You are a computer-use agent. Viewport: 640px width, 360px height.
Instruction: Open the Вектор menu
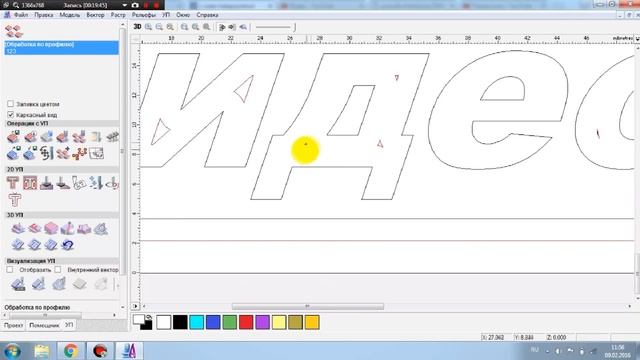[x=95, y=15]
